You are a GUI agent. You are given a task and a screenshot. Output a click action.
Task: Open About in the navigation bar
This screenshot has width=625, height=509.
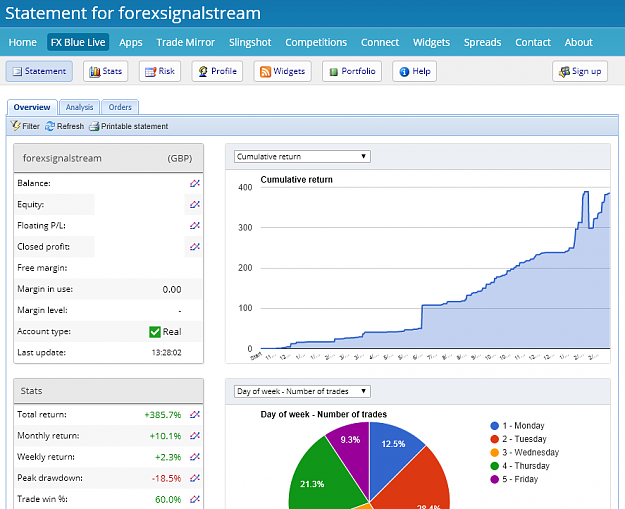578,42
